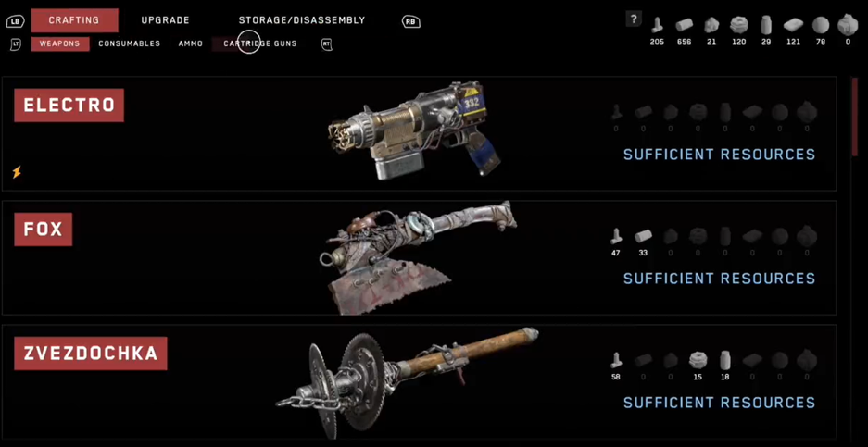Click the question mark help icon
The height and width of the screenshot is (447, 868).
click(634, 19)
